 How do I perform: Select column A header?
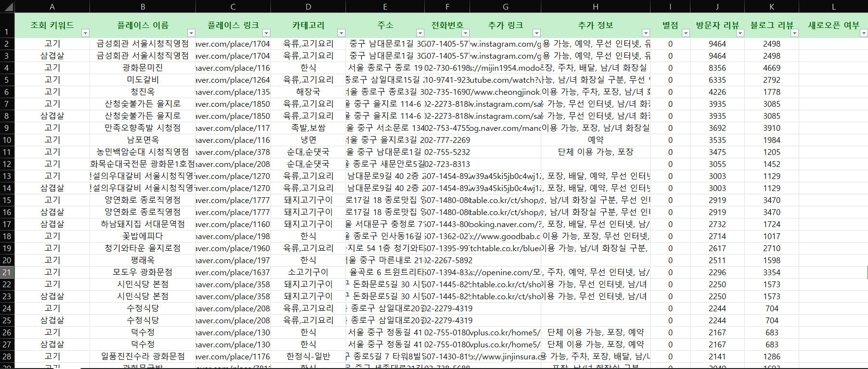point(52,7)
